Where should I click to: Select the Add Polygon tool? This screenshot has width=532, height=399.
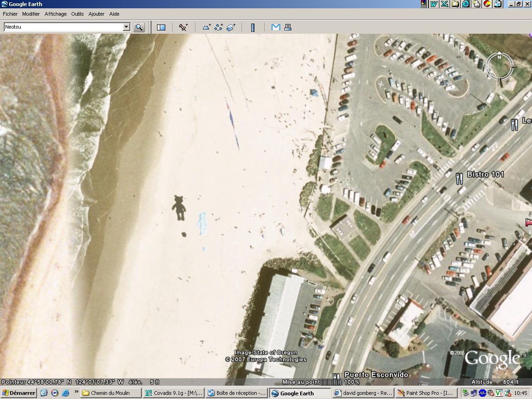pyautogui.click(x=206, y=27)
